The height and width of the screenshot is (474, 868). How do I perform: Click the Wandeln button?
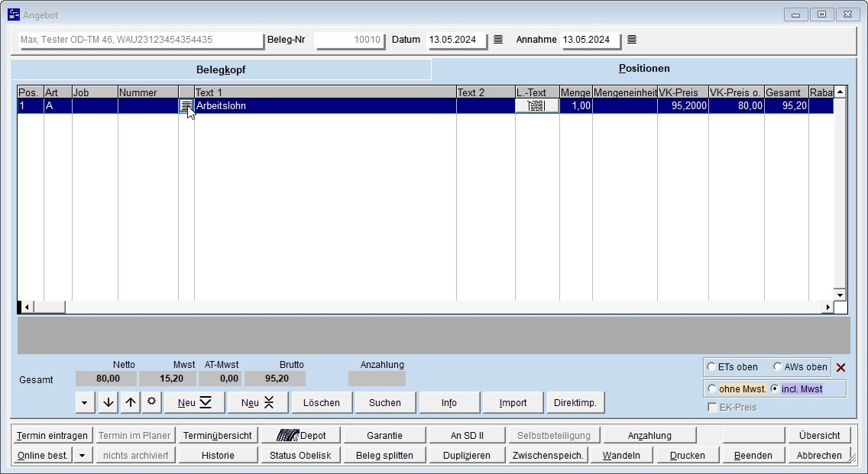pyautogui.click(x=621, y=455)
